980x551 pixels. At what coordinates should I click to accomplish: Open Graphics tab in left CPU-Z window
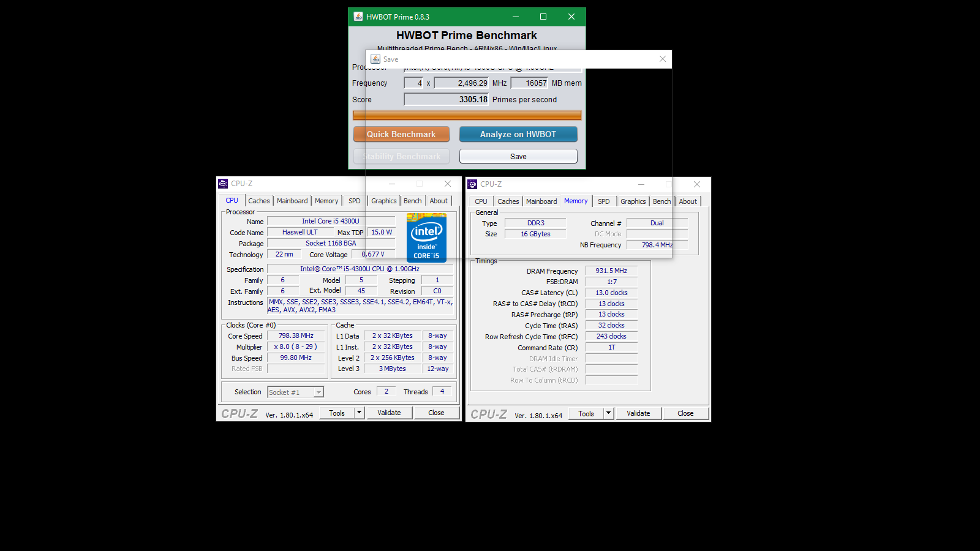pyautogui.click(x=384, y=201)
